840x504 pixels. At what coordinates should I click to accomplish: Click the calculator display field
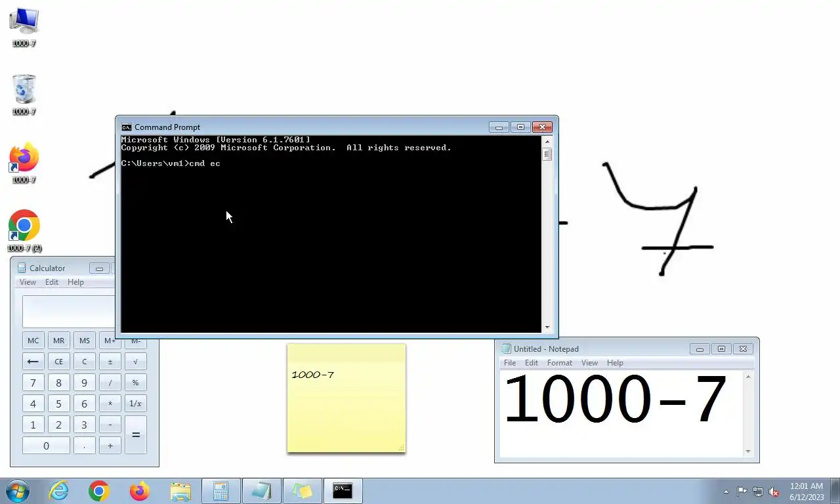(x=68, y=312)
